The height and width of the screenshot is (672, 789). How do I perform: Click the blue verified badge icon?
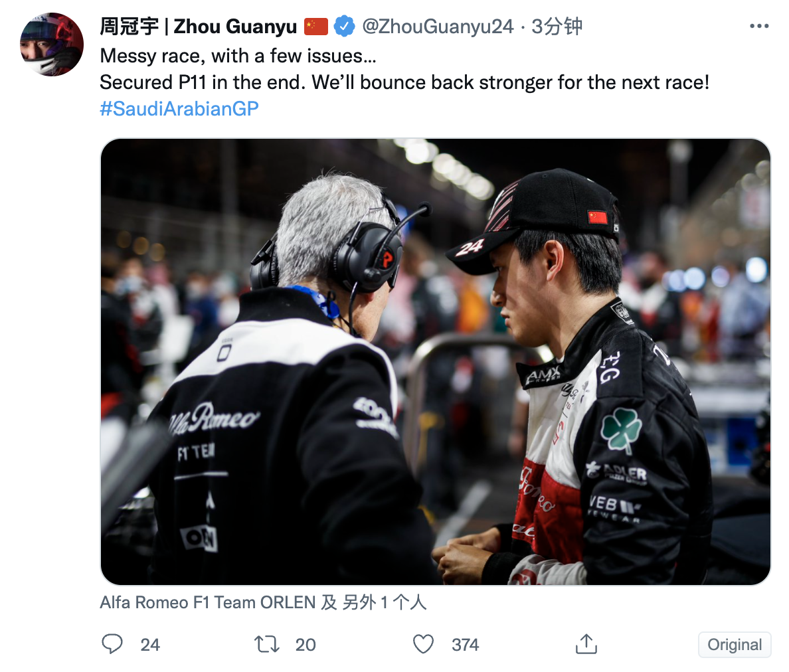click(x=345, y=26)
